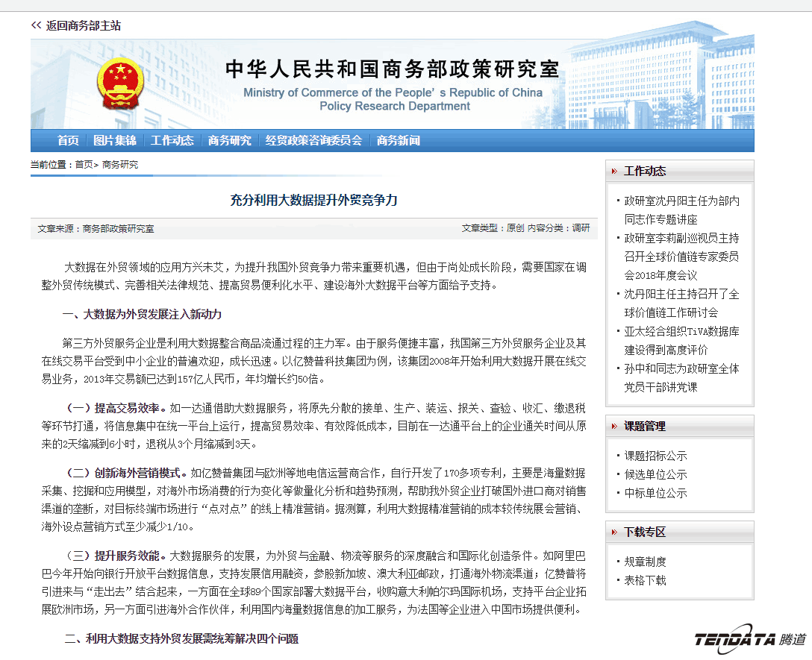Click the article title 充分利用大数据提升外贸竞争力

pyautogui.click(x=313, y=199)
